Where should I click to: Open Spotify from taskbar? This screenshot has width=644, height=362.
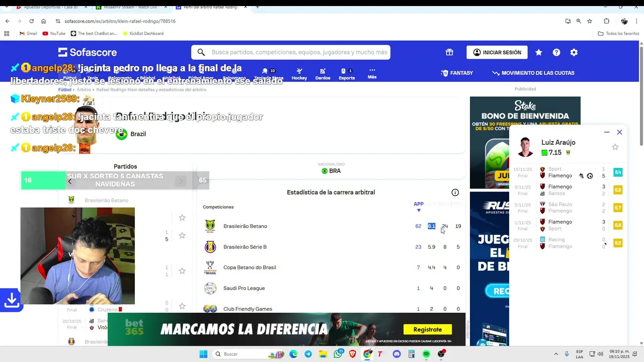point(426,354)
